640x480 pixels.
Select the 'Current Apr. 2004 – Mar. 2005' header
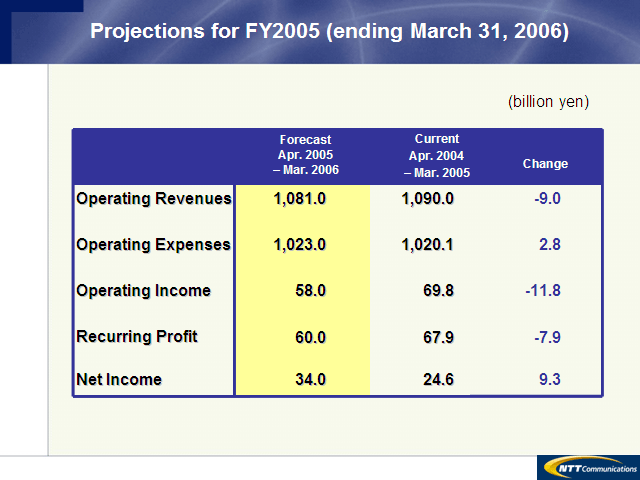click(437, 156)
